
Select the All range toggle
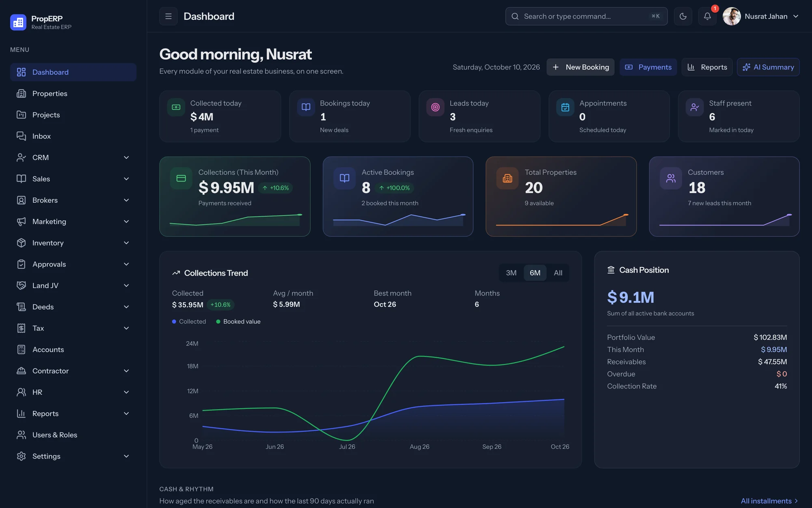[558, 273]
